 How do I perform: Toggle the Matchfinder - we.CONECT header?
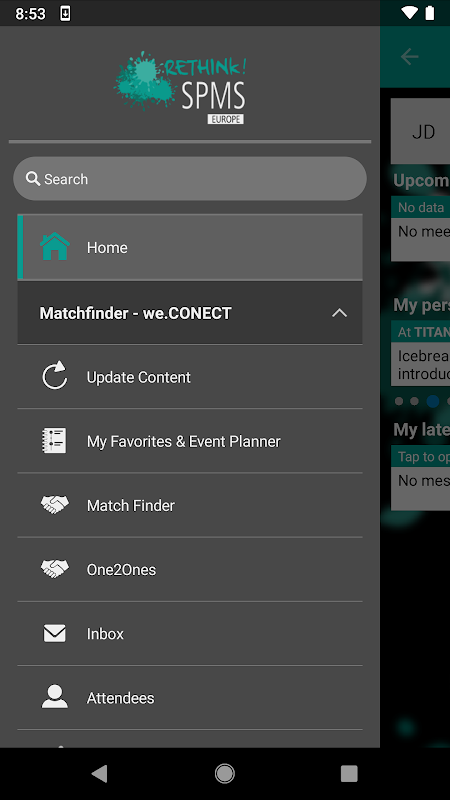[x=190, y=313]
